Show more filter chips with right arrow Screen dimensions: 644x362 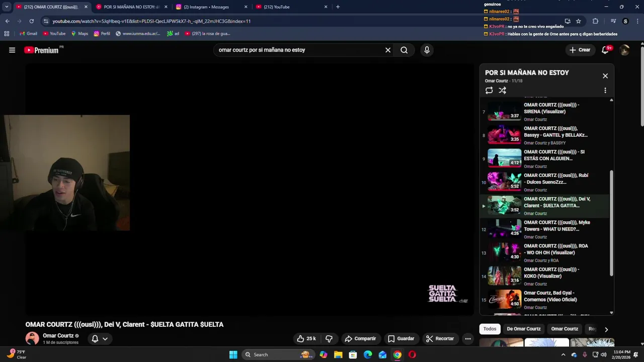(606, 329)
